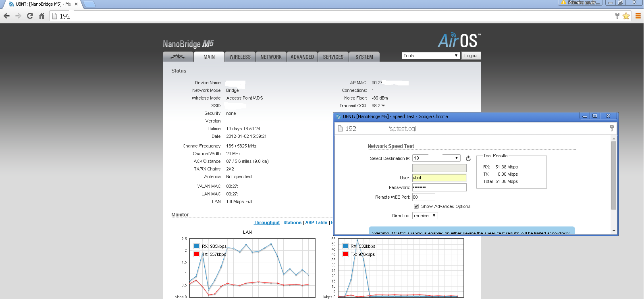Image resolution: width=644 pixels, height=299 pixels.
Task: Click the ACK/Distance value 87 / 5.6 miles
Action: click(x=247, y=161)
